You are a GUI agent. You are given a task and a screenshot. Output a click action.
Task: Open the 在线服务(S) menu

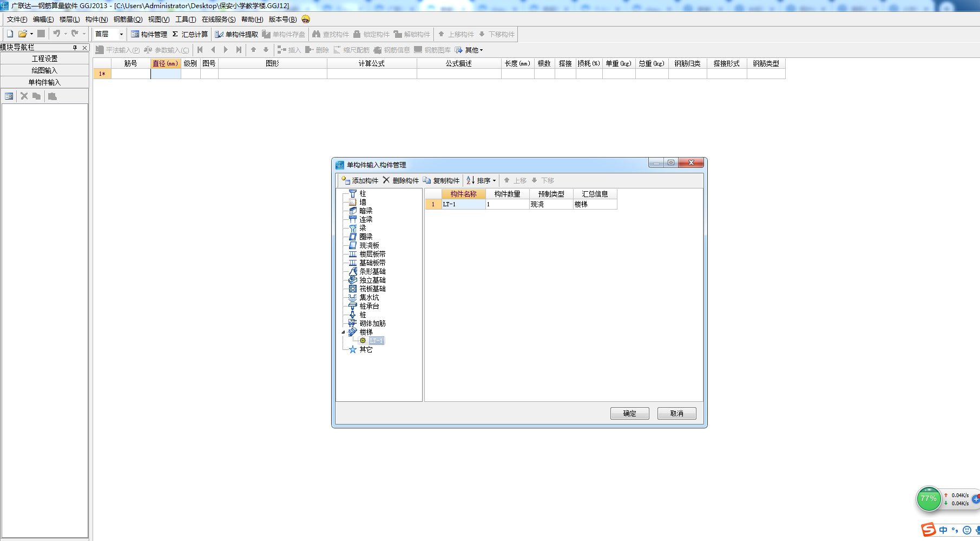point(219,19)
